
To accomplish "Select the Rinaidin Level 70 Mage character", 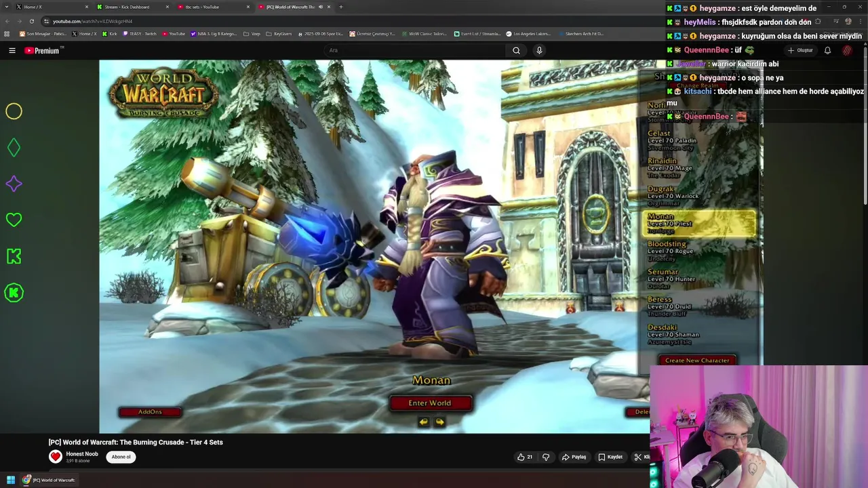I will pyautogui.click(x=698, y=168).
